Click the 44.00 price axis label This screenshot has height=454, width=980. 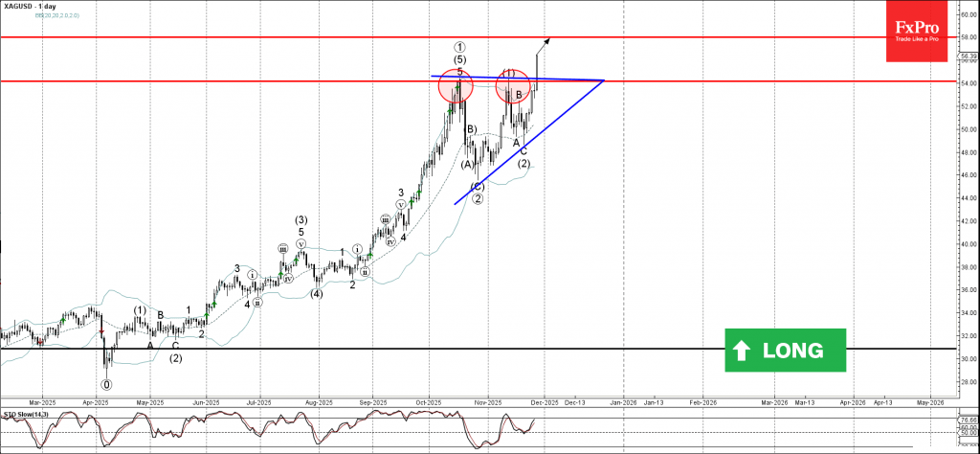(x=969, y=198)
